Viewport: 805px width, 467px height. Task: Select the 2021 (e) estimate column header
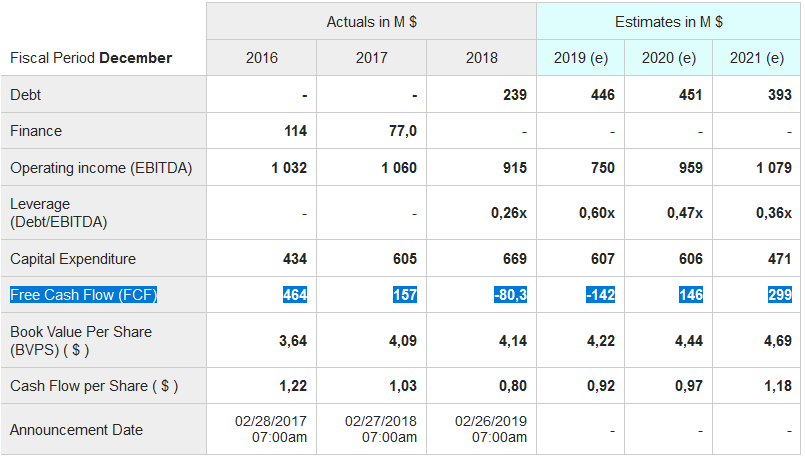click(x=757, y=58)
